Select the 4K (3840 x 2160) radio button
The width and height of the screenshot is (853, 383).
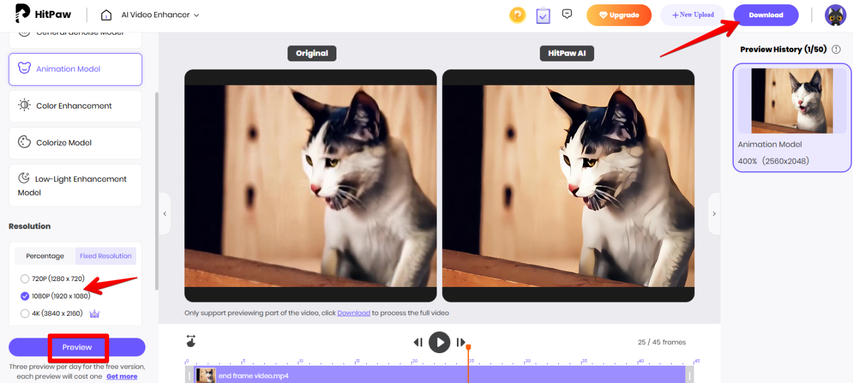tap(24, 313)
